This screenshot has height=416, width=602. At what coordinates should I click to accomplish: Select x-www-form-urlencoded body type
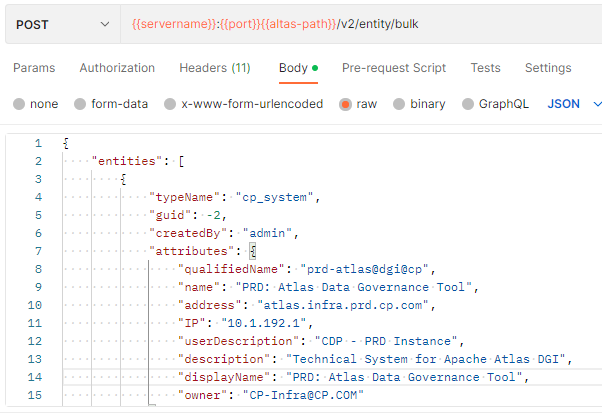tap(243, 104)
